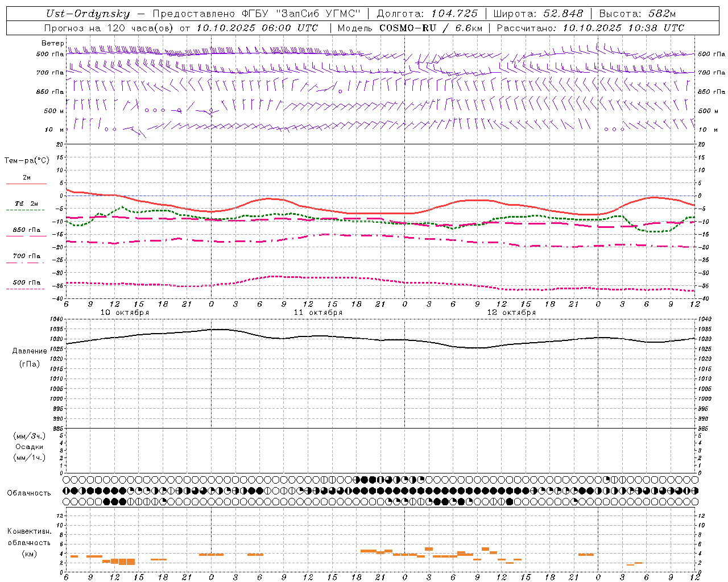Image resolution: width=728 pixels, height=582 pixels.
Task: Click the forecast length text Прогноз на 120 часа(ов)
Action: click(x=107, y=28)
